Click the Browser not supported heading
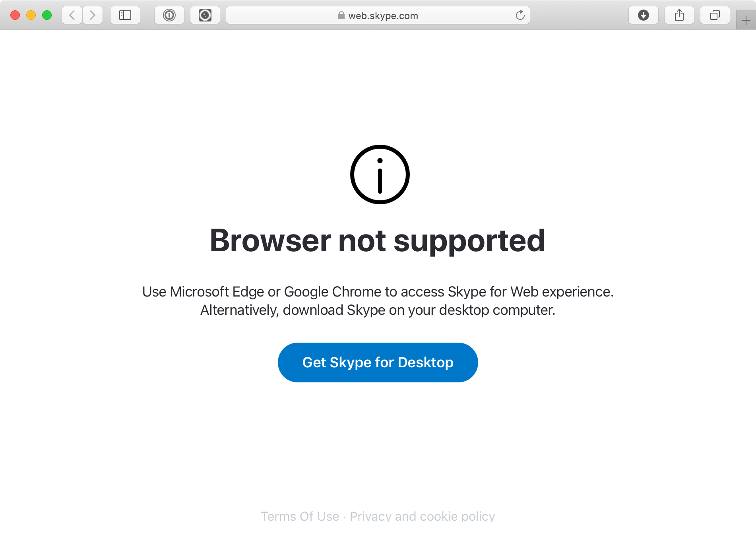 pos(378,241)
